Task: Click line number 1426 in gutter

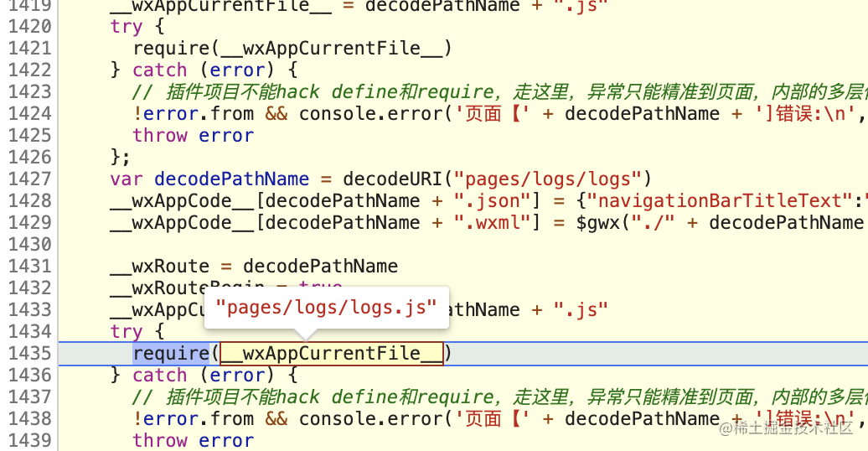Action: [x=29, y=157]
